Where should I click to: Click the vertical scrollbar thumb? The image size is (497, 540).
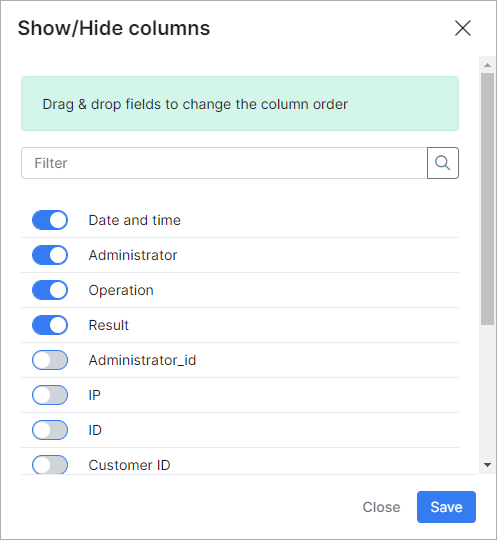point(487,199)
